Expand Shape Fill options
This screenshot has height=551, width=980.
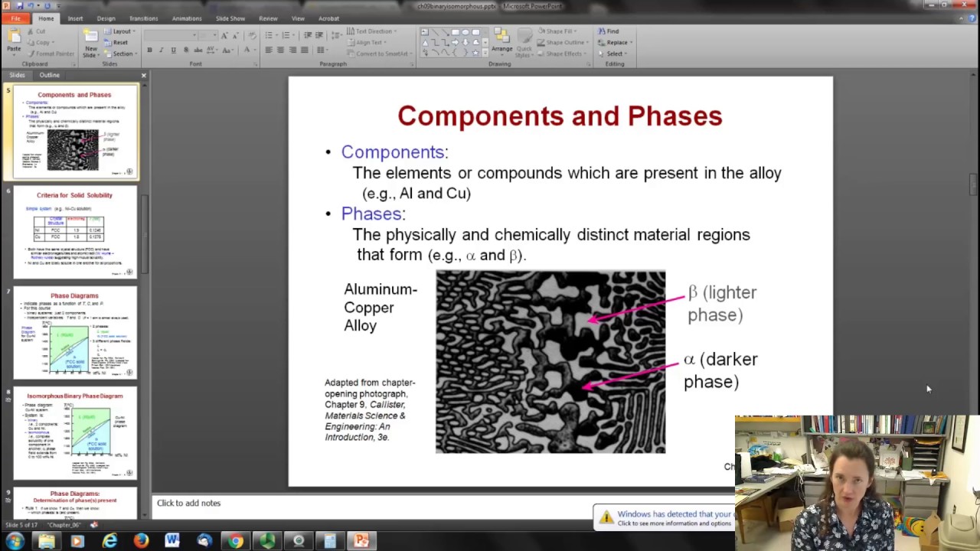click(x=558, y=31)
